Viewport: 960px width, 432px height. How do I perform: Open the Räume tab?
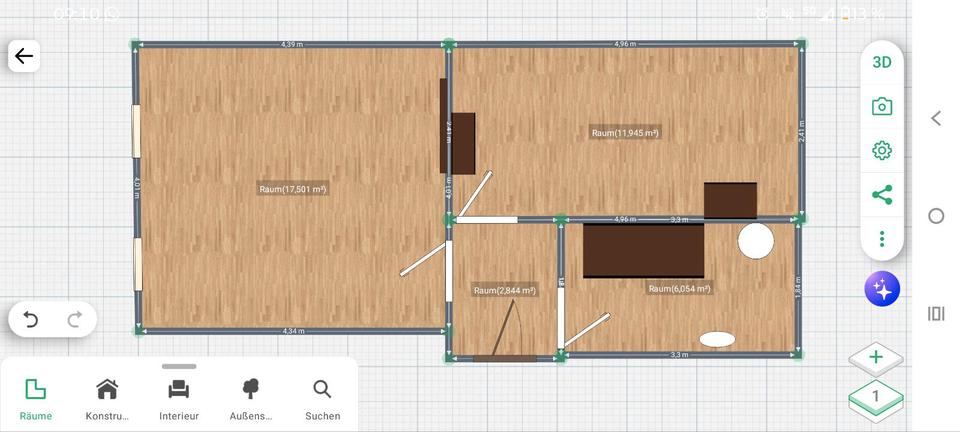coord(35,399)
